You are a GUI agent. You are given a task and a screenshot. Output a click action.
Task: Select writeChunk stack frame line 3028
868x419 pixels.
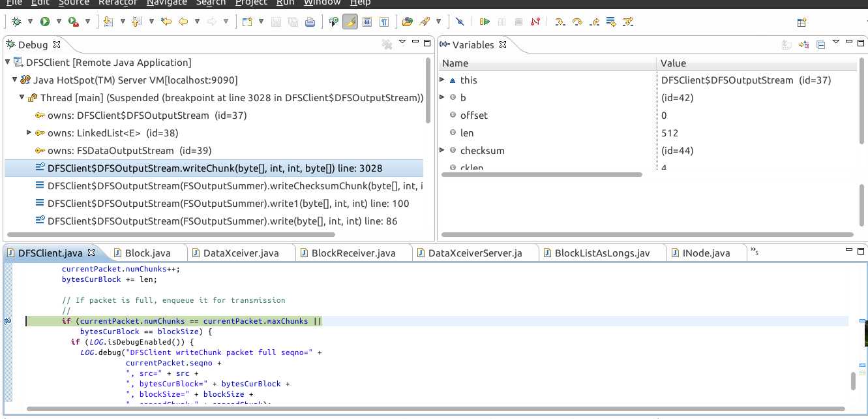click(213, 168)
